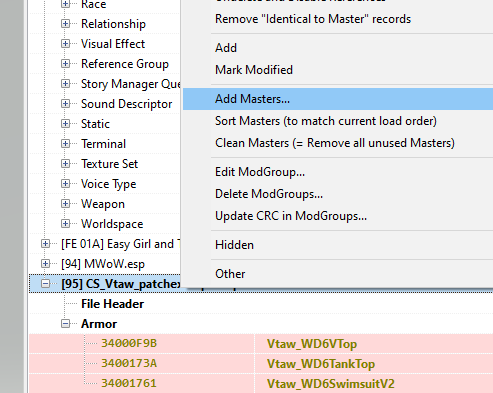This screenshot has height=393, width=493.
Task: Choose Delete ModGroups... entry
Action: click(269, 194)
